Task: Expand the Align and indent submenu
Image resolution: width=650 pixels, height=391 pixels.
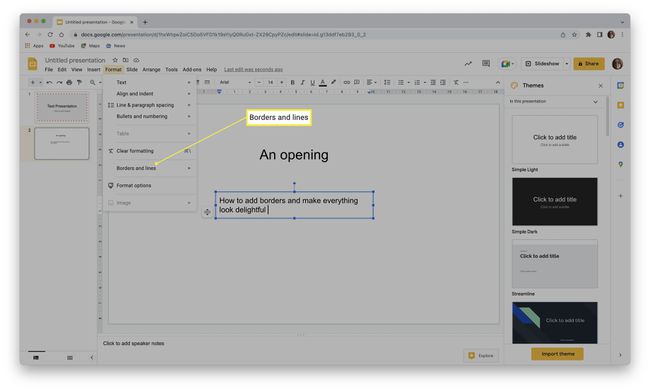Action: point(150,94)
